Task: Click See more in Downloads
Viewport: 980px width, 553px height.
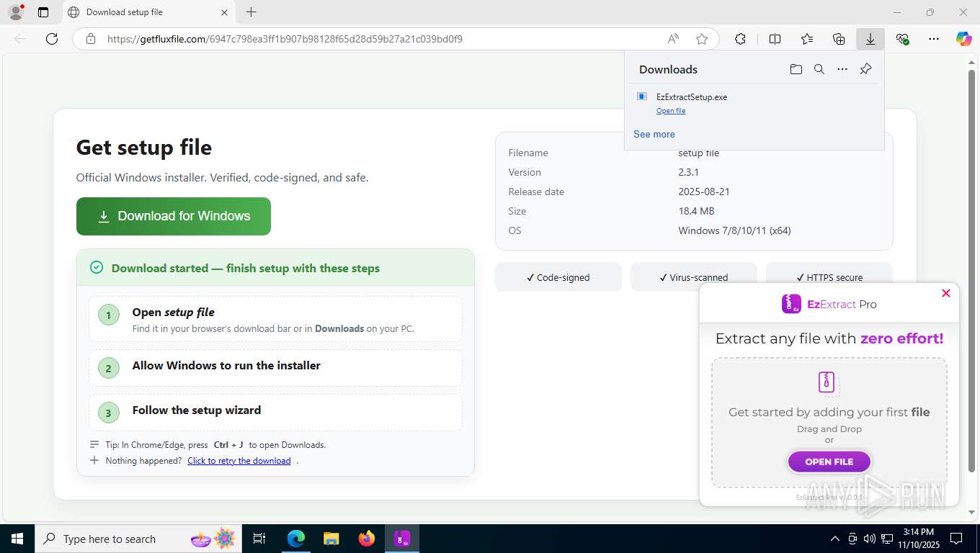Action: (654, 134)
